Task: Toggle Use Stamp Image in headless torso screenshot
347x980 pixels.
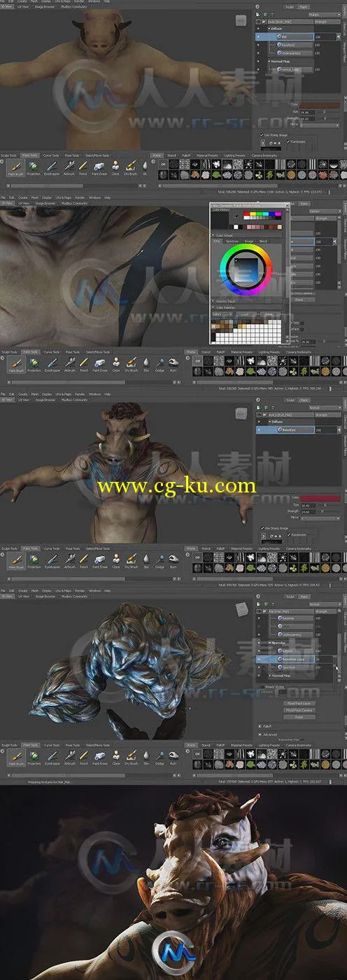Action: click(x=263, y=134)
